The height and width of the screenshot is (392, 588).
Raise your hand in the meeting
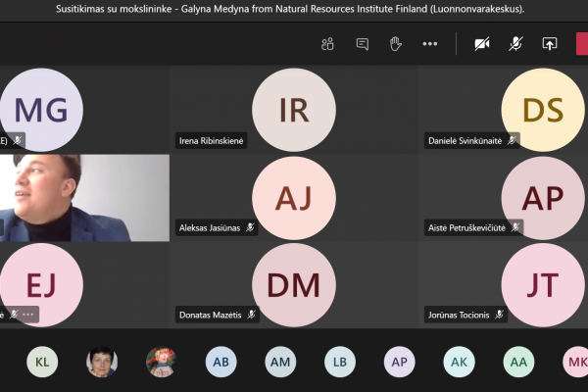[395, 44]
